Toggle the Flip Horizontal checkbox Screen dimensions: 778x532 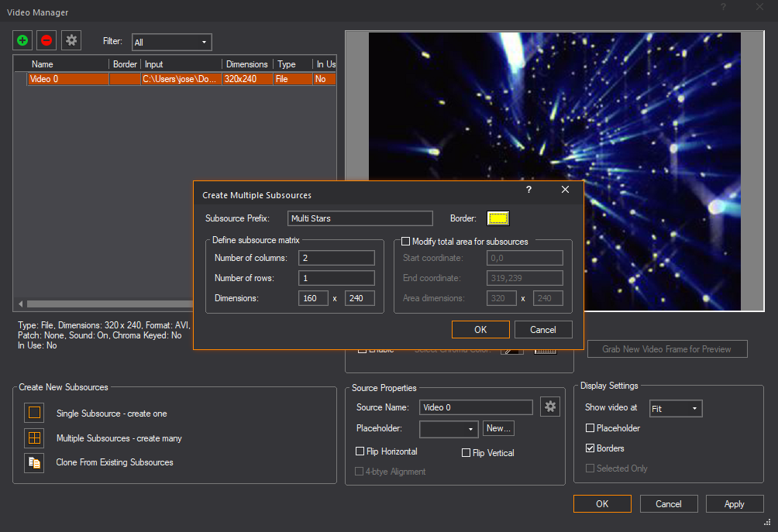360,451
